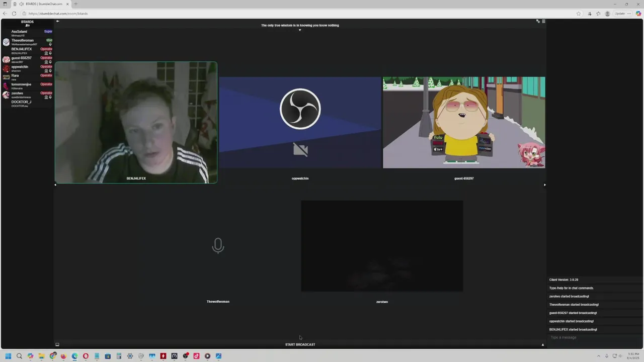The image size is (644, 362).
Task: Collapse the user list with the left arrow
Action: (57, 21)
